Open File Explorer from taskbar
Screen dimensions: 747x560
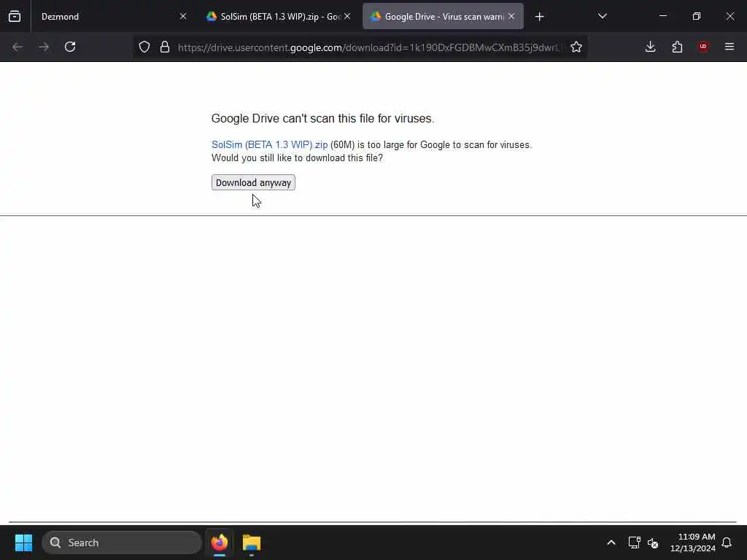252,542
